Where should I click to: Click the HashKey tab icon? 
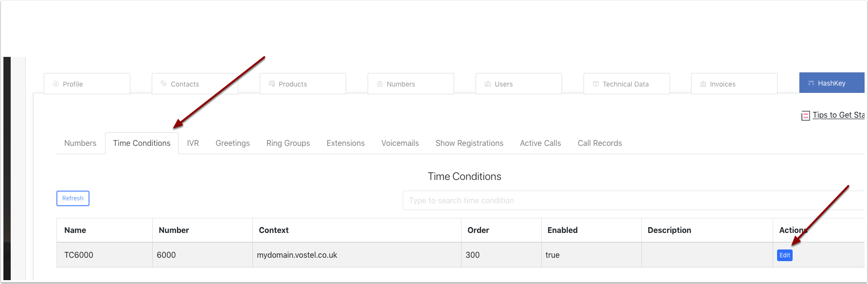811,83
